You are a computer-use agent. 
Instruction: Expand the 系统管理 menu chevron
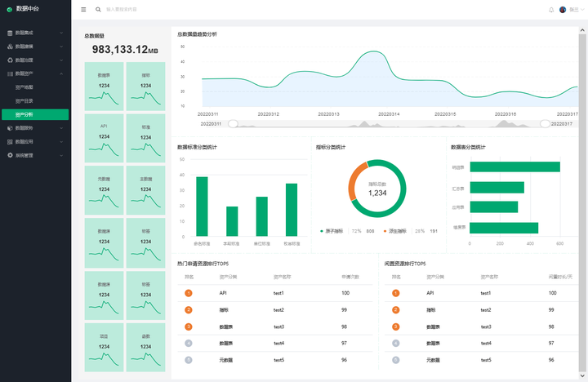click(x=61, y=155)
